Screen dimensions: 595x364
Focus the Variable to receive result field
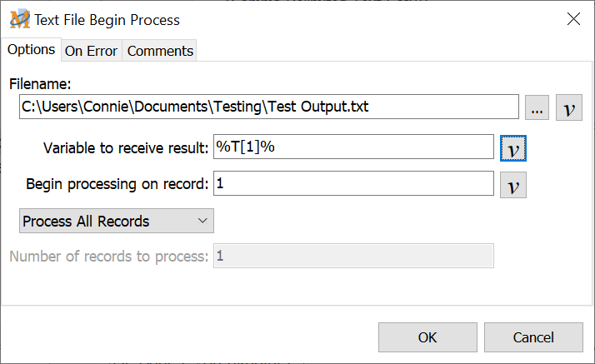[x=353, y=147]
